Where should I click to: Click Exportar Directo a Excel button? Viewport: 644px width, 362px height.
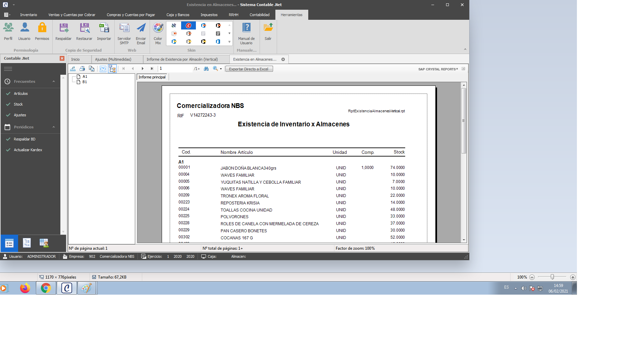[x=249, y=69]
